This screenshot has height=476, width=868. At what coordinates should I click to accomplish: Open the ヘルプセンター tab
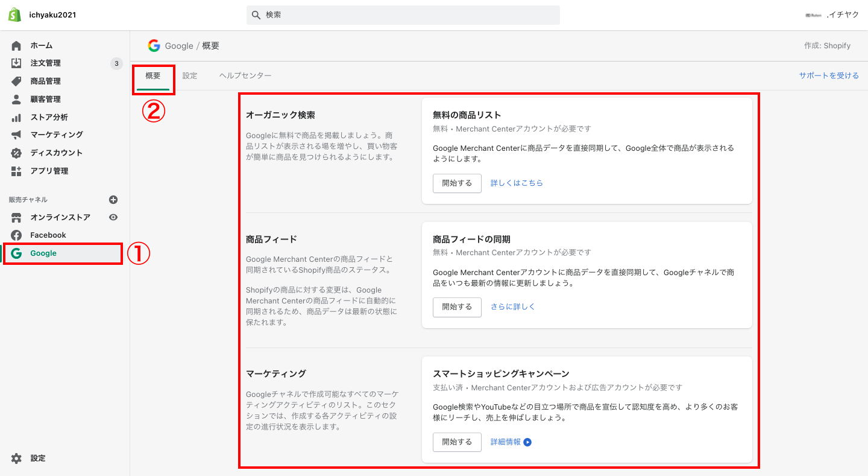pyautogui.click(x=245, y=76)
